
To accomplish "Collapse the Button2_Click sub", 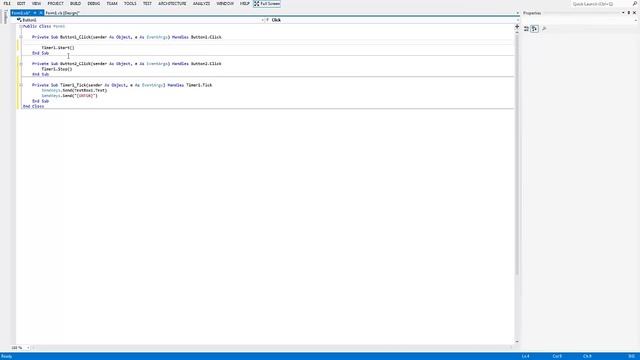I will (x=21, y=64).
